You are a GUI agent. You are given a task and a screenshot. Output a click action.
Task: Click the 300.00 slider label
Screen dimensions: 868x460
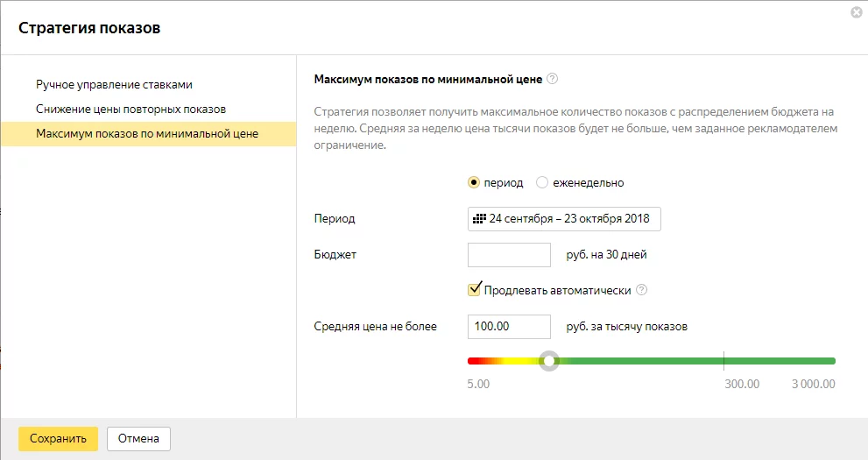[742, 384]
